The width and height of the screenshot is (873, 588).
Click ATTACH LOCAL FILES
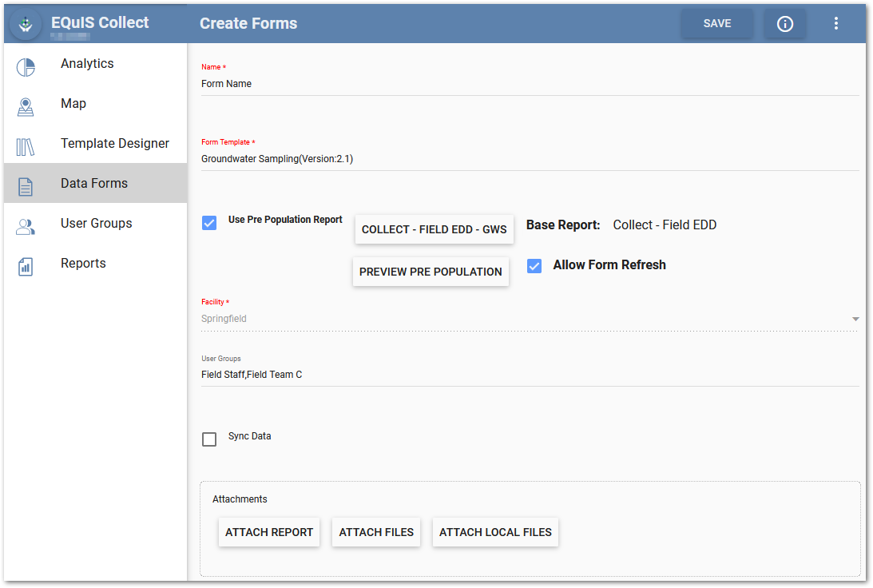495,532
